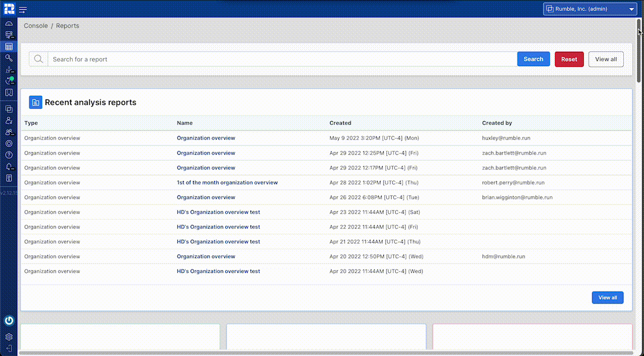Open the Teams multi-user icon in the sidebar
The width and height of the screenshot is (644, 356).
coord(9,132)
